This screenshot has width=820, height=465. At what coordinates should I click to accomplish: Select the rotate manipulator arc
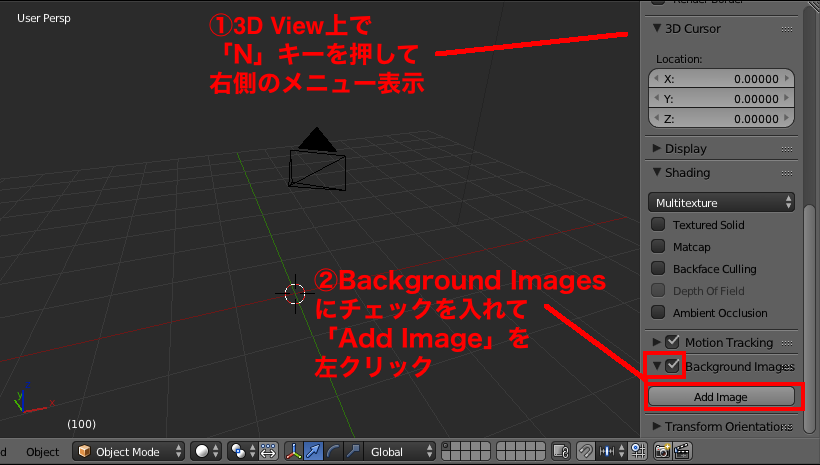pos(333,451)
